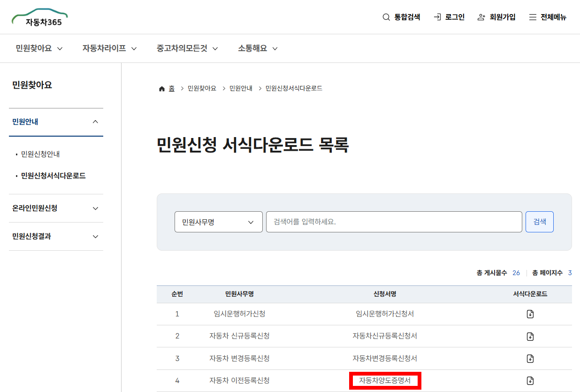Click the 검색 search button
Screen dimensions: 580x392
coord(540,222)
